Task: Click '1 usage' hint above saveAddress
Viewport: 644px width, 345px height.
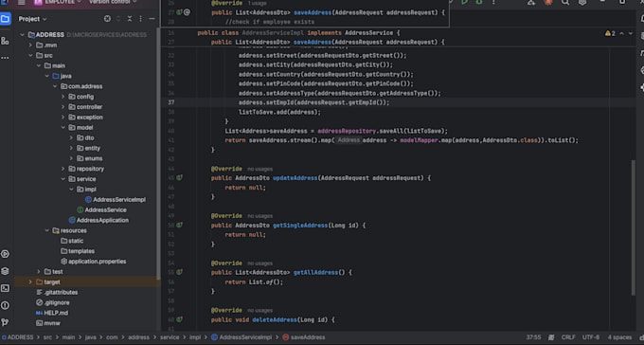Action: click(x=257, y=3)
